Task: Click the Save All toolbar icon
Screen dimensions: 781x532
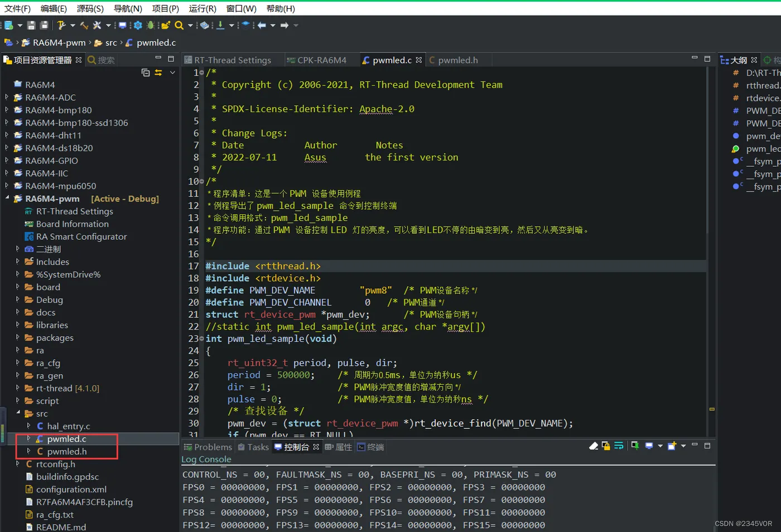Action: pyautogui.click(x=44, y=25)
